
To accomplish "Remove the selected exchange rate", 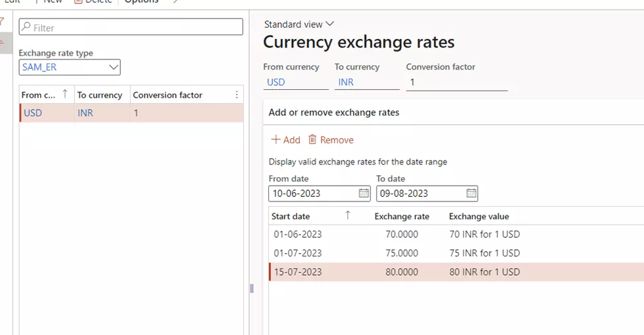I will coord(331,140).
